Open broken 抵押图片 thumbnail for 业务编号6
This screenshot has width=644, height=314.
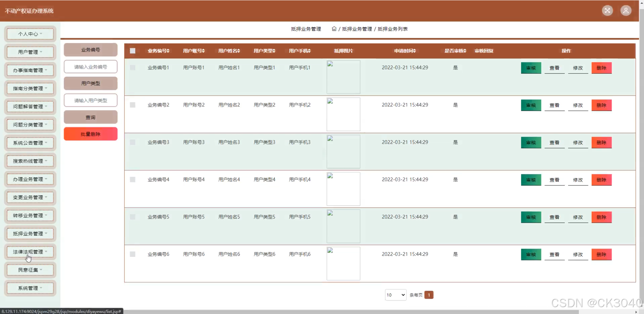tap(343, 263)
